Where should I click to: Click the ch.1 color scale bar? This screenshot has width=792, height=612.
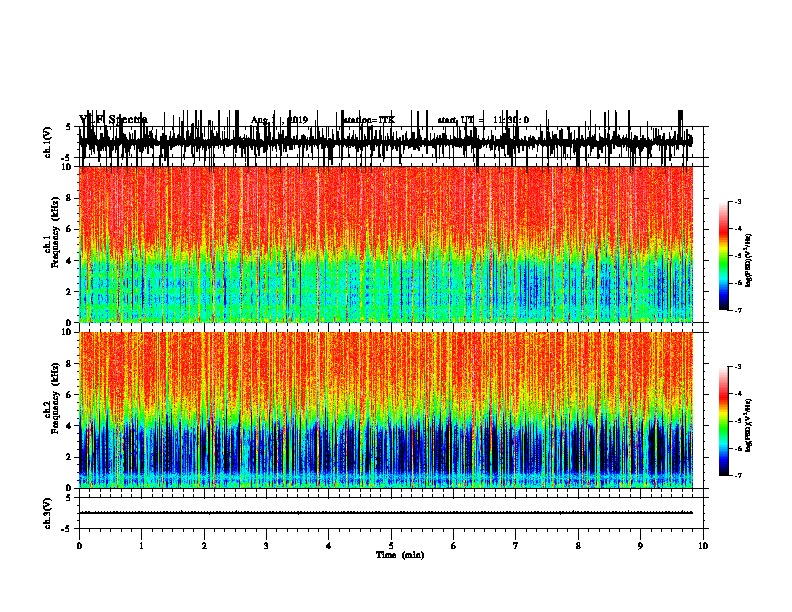[724, 256]
